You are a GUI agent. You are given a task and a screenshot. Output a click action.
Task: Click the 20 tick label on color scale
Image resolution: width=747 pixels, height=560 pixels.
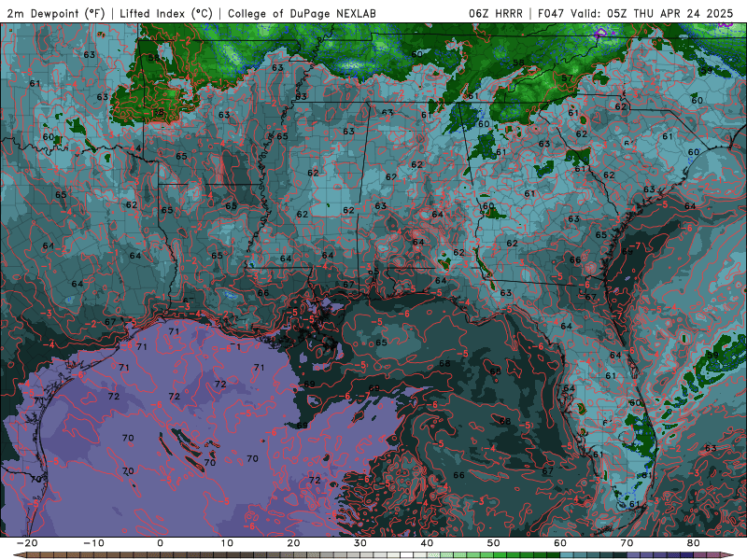point(293,543)
